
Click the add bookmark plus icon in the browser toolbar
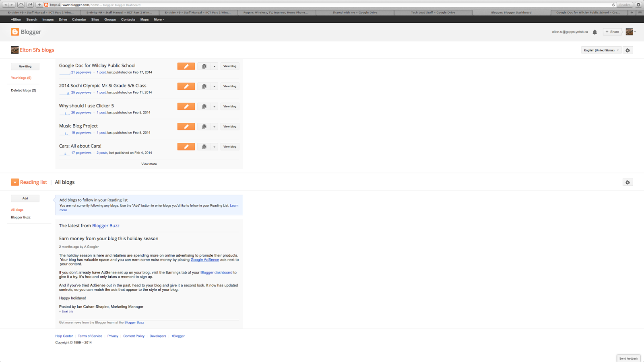(39, 5)
